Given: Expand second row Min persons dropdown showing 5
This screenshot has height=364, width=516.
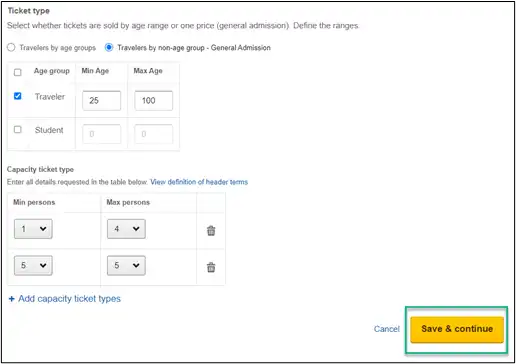Looking at the screenshot, I should [x=33, y=265].
